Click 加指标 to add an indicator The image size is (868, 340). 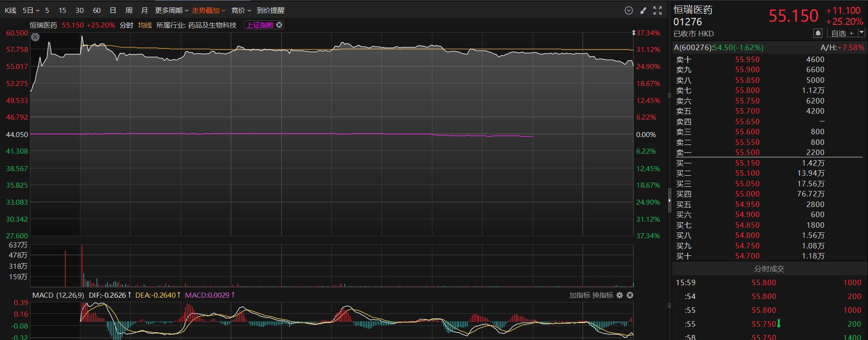(x=580, y=295)
